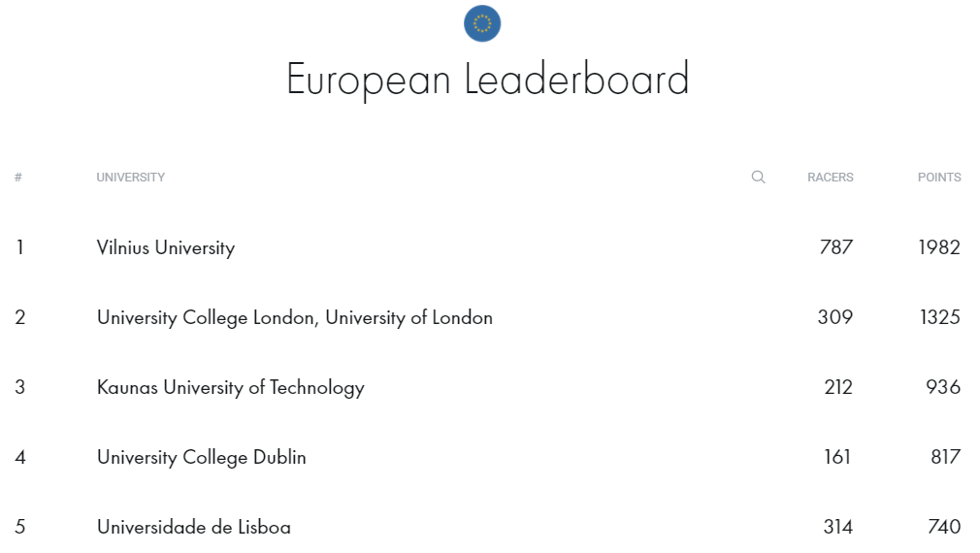Click the 787 racers count

(x=836, y=247)
